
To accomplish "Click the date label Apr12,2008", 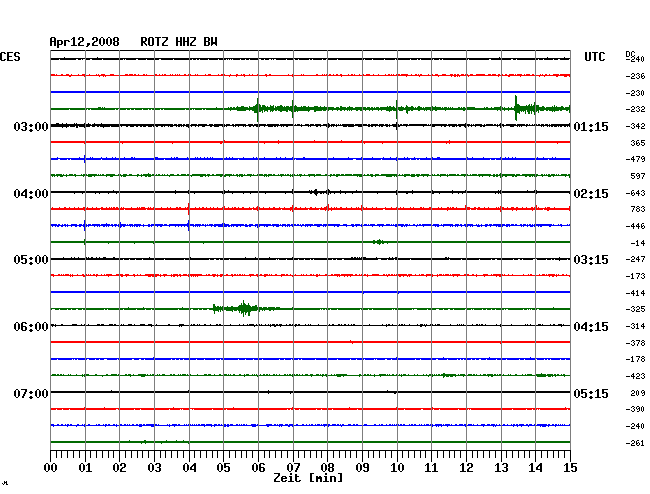I will tap(85, 42).
